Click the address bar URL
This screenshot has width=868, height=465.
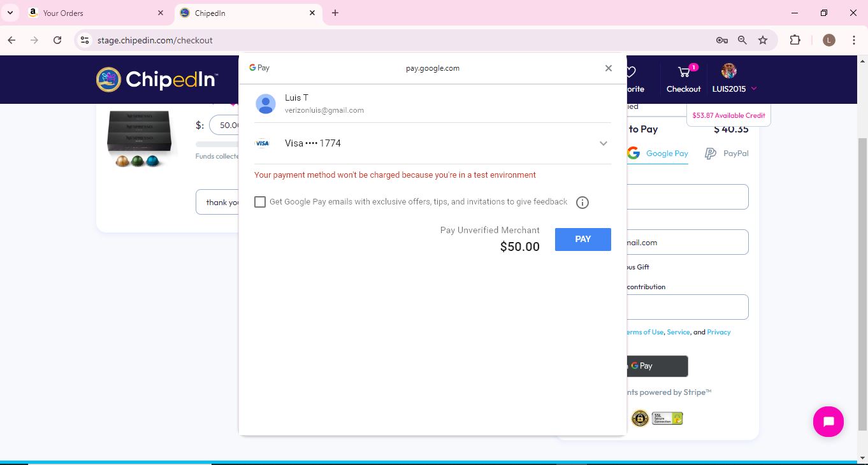155,40
